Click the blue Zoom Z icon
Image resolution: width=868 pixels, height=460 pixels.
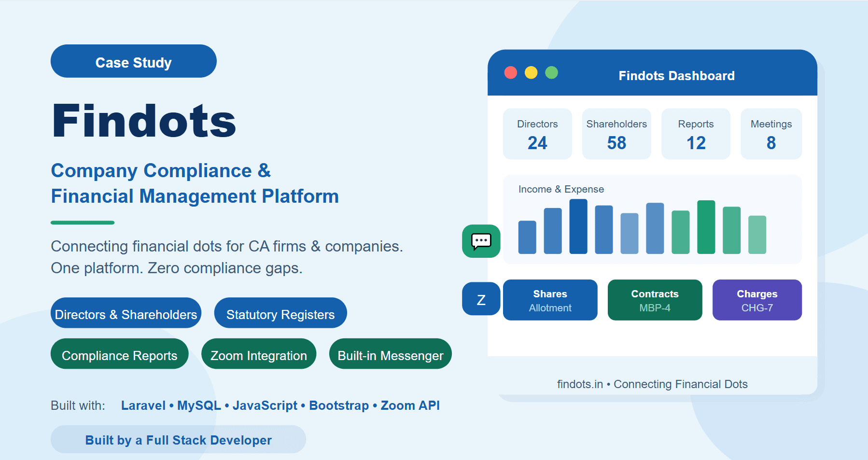[481, 299]
